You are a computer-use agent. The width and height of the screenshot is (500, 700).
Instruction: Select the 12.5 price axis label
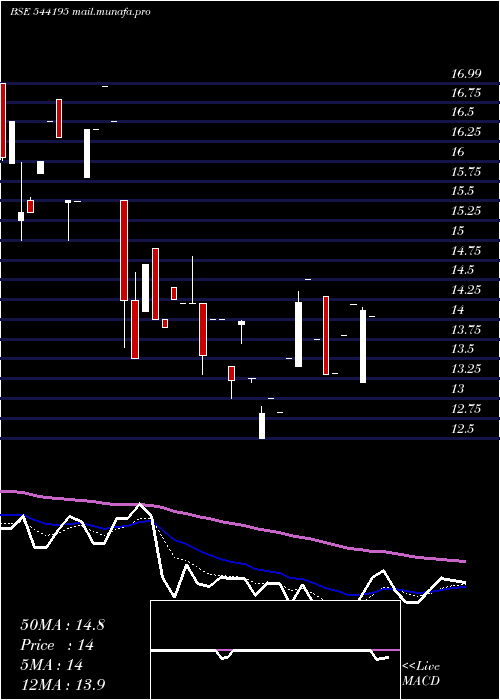coord(462,429)
